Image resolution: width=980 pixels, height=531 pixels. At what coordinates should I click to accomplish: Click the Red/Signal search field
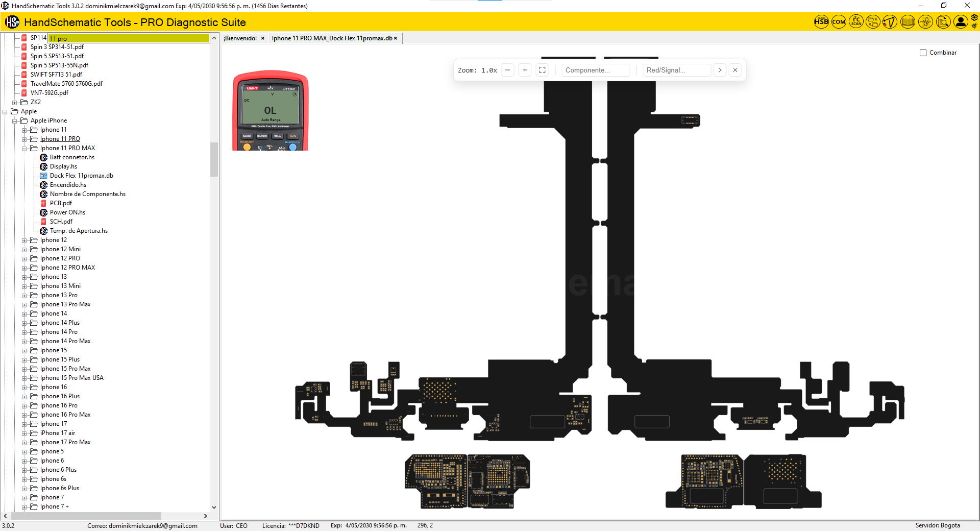click(677, 70)
